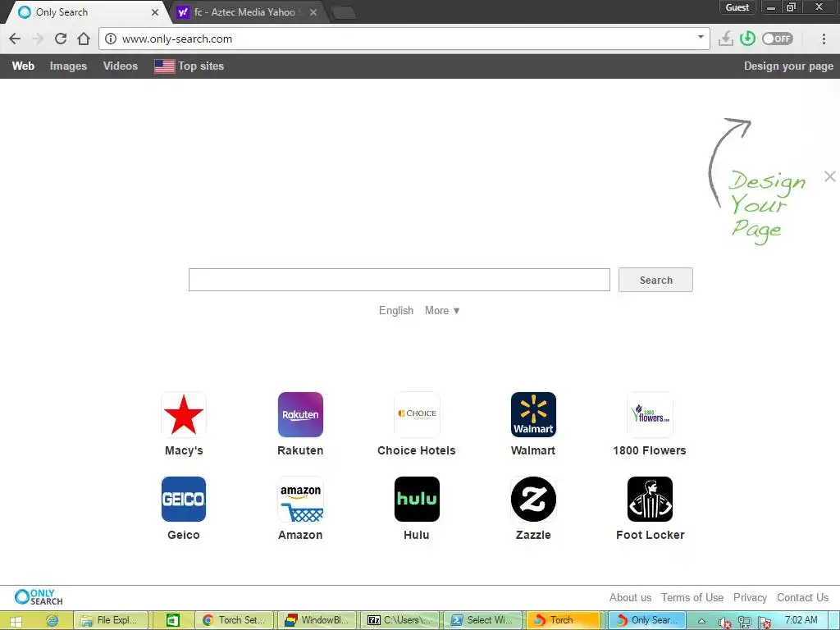Click the 7:02 AM taskbar clock

801,620
